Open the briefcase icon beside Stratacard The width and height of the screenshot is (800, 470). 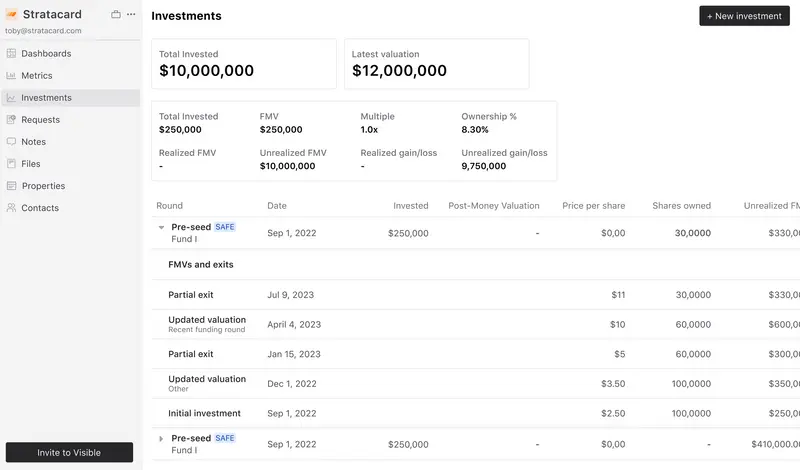tap(116, 15)
